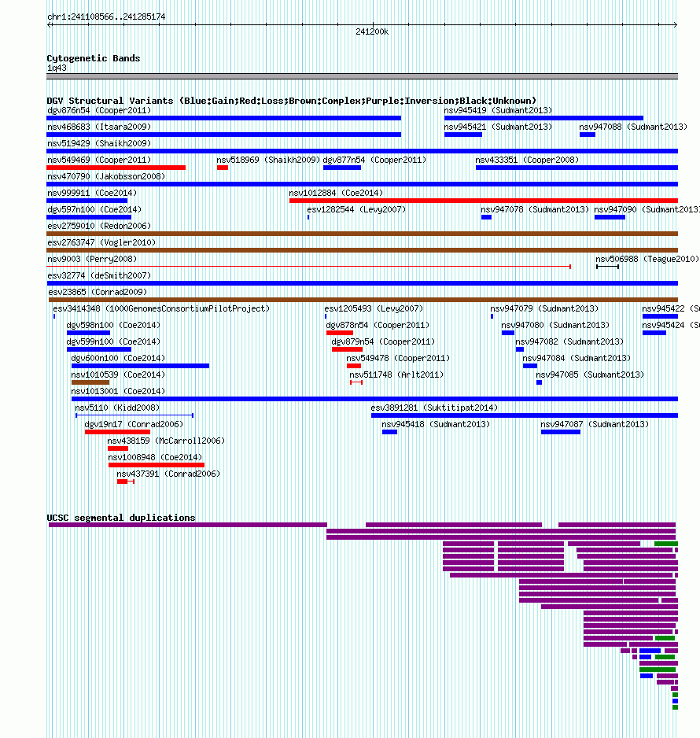Viewport: 700px width, 738px height.
Task: Click the chr1:241108566..241285174 coordinate label
Action: [x=106, y=17]
